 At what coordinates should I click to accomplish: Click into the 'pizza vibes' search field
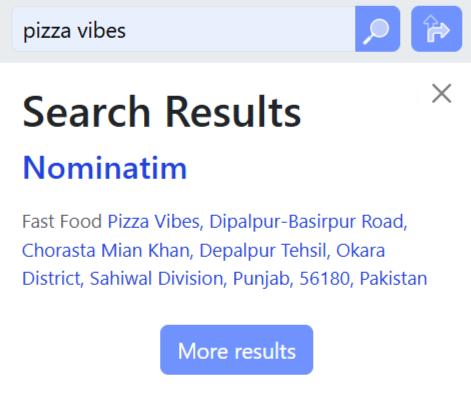click(x=184, y=29)
